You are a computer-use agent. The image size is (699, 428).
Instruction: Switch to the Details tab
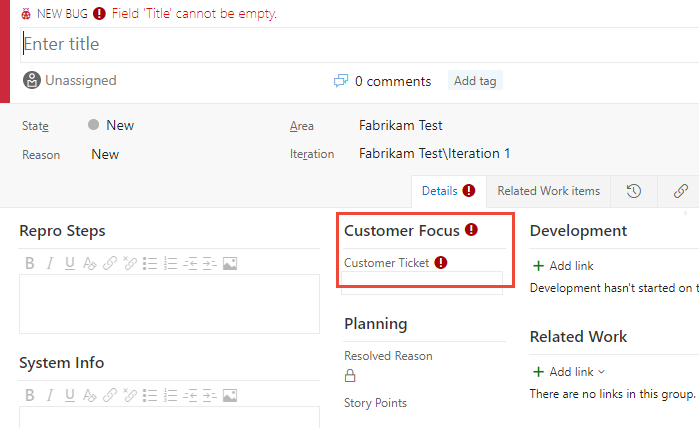[x=447, y=191]
